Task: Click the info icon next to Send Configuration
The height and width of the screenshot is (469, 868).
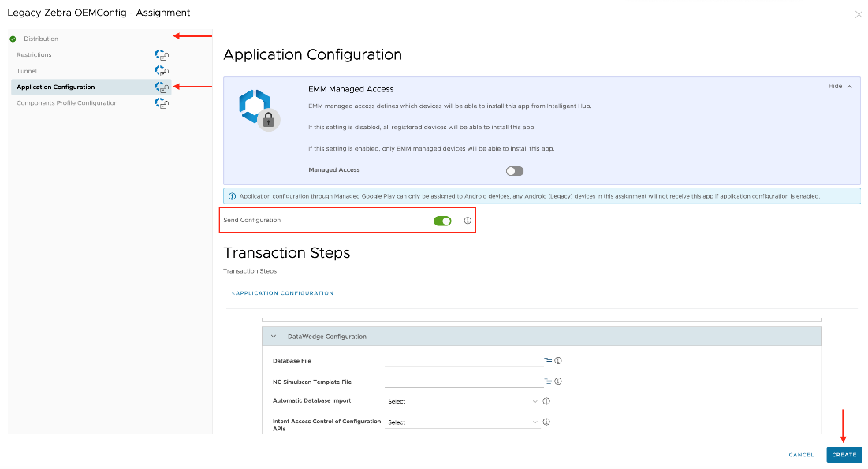Action: [468, 221]
